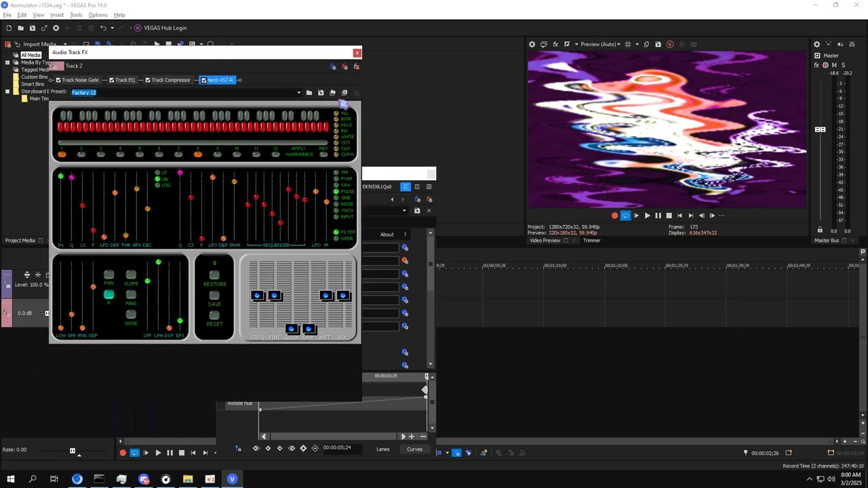Lock the Master fader channels
The width and height of the screenshot is (868, 488).
click(x=820, y=230)
